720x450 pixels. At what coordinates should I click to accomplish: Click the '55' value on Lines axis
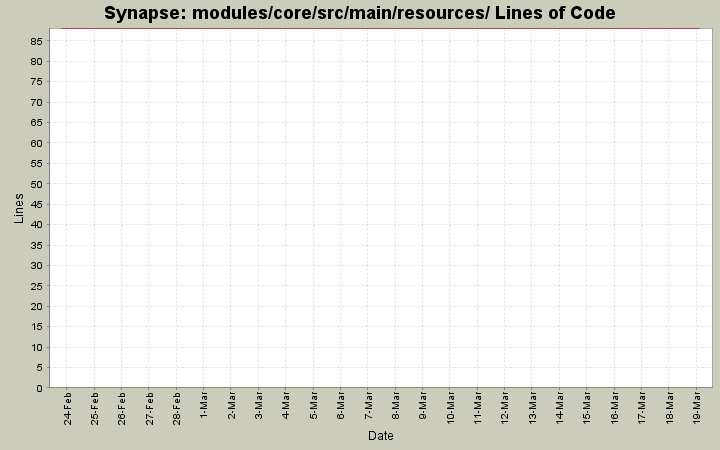(37, 163)
